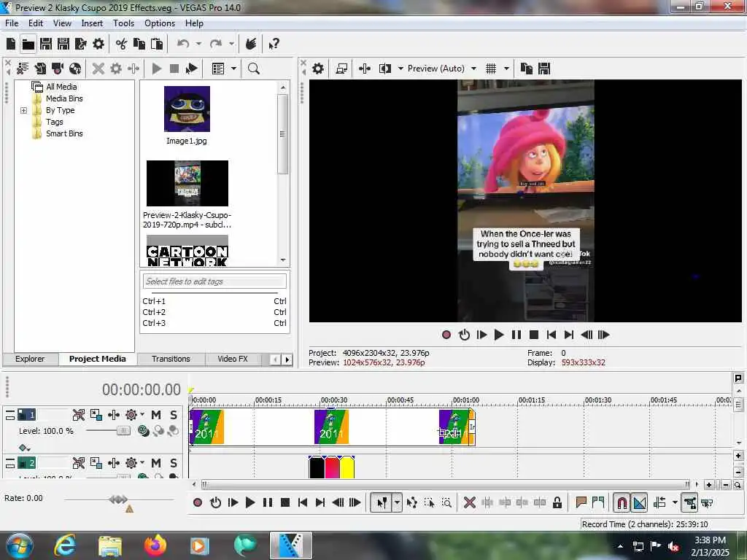Click the Open project folder icon
Screen dimensions: 747x560
tap(28, 44)
